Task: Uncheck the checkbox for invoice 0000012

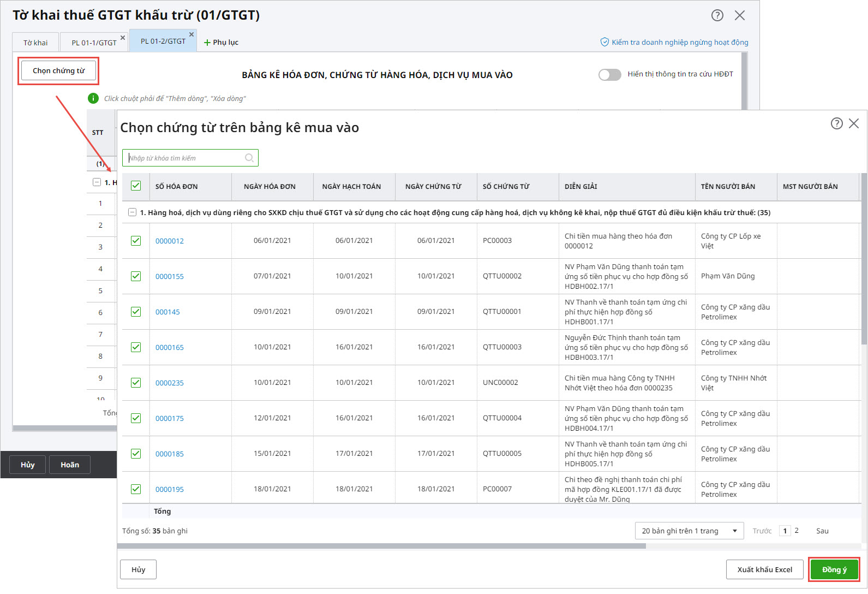Action: click(136, 241)
